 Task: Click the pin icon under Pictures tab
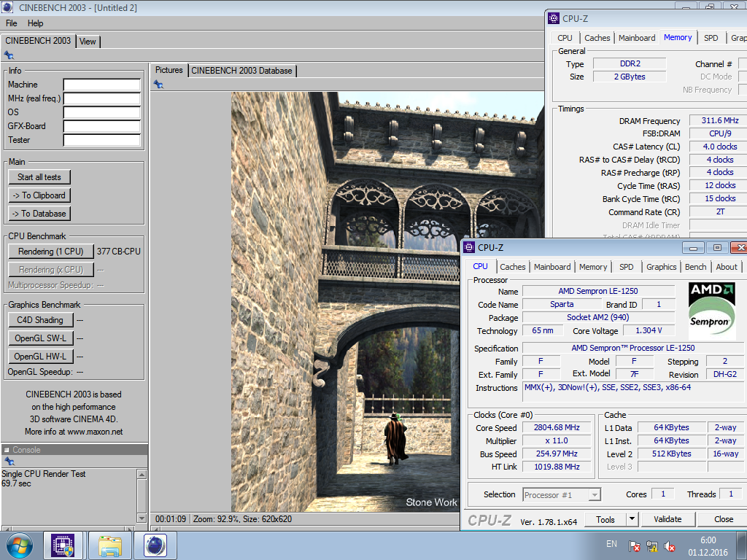point(158,85)
